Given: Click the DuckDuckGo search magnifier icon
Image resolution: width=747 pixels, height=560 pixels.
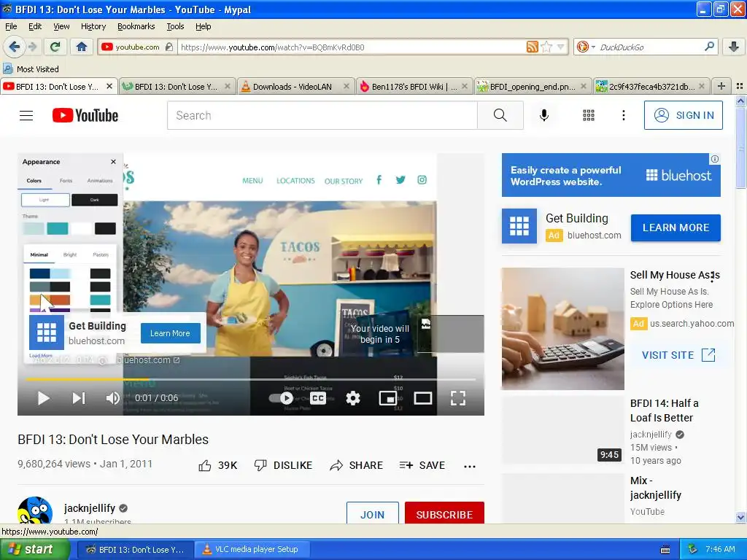Looking at the screenshot, I should (x=709, y=47).
